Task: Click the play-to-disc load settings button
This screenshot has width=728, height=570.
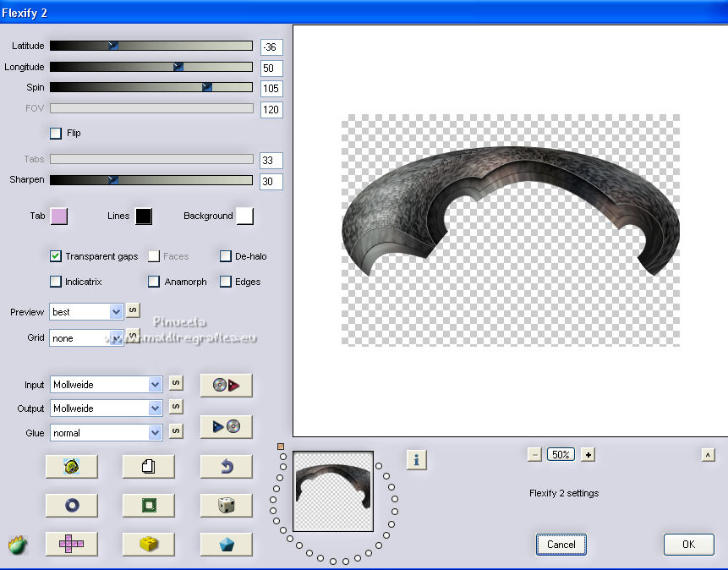Action: pos(226,426)
